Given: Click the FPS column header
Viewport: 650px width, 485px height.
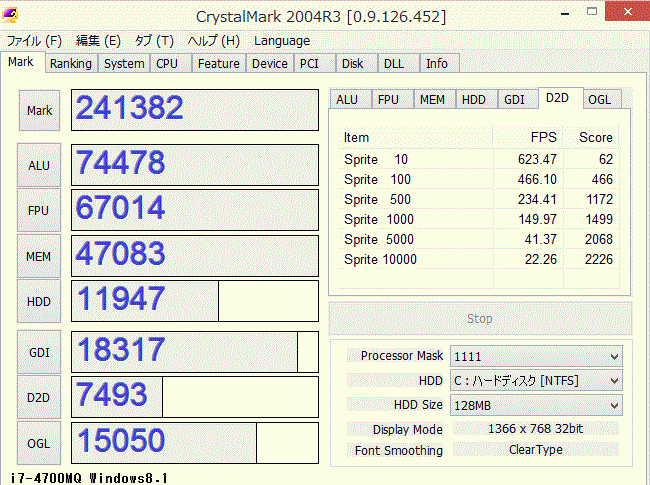Looking at the screenshot, I should (x=528, y=137).
